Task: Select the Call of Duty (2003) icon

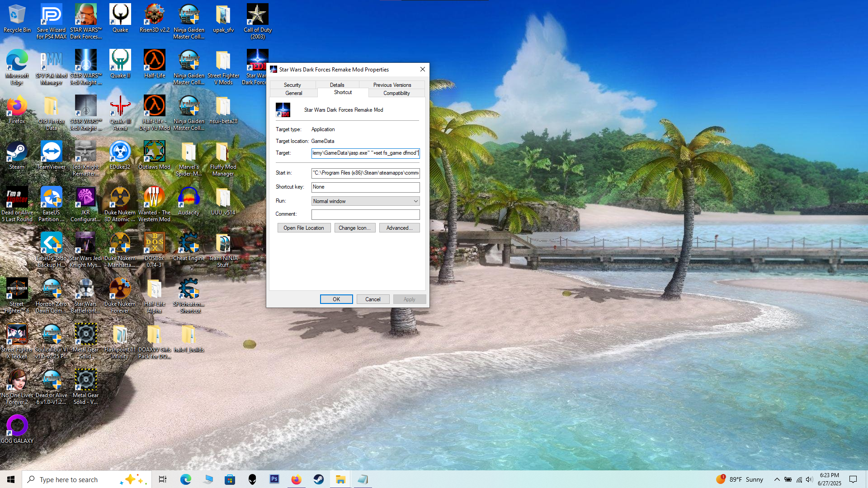Action: (x=258, y=22)
